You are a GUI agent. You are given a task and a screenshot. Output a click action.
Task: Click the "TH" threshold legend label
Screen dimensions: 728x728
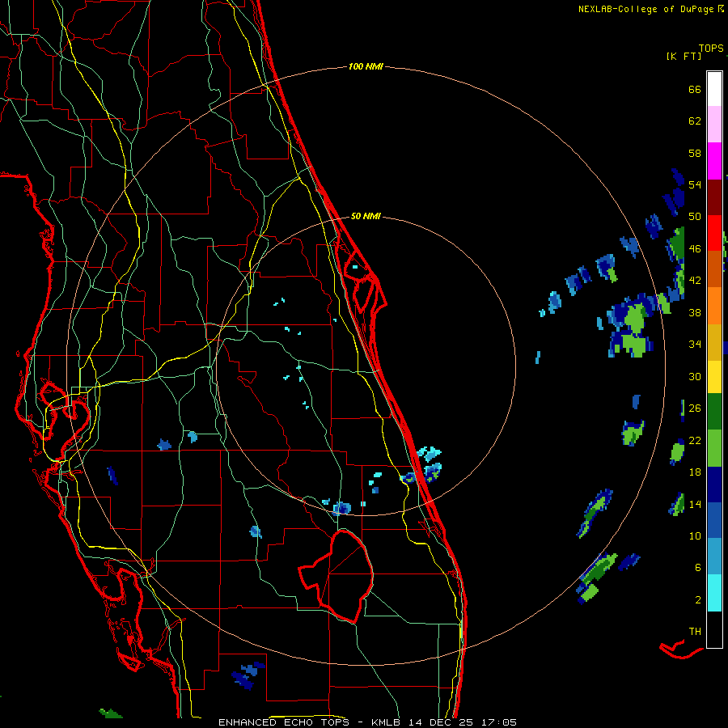point(695,632)
